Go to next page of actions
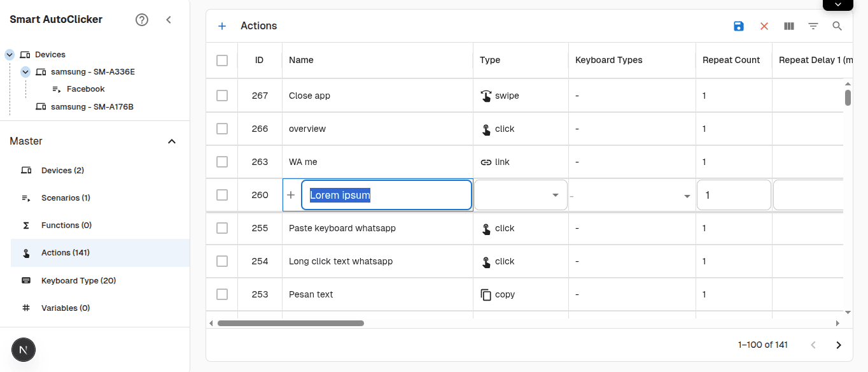868x372 pixels. click(839, 345)
